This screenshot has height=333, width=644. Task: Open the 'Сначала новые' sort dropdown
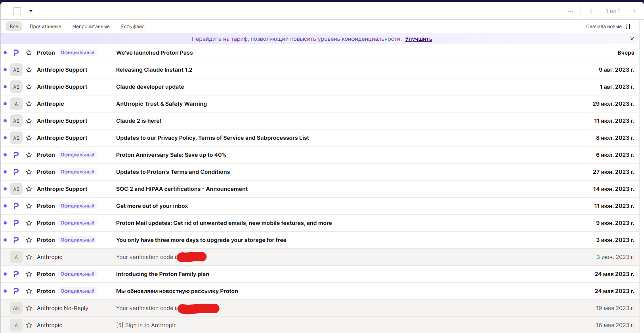click(608, 27)
